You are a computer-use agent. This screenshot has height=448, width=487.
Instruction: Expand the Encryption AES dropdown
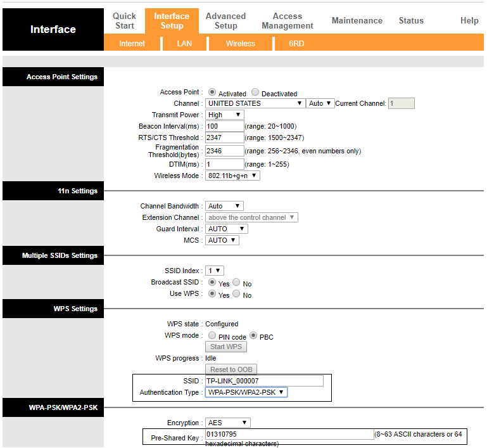coord(227,423)
